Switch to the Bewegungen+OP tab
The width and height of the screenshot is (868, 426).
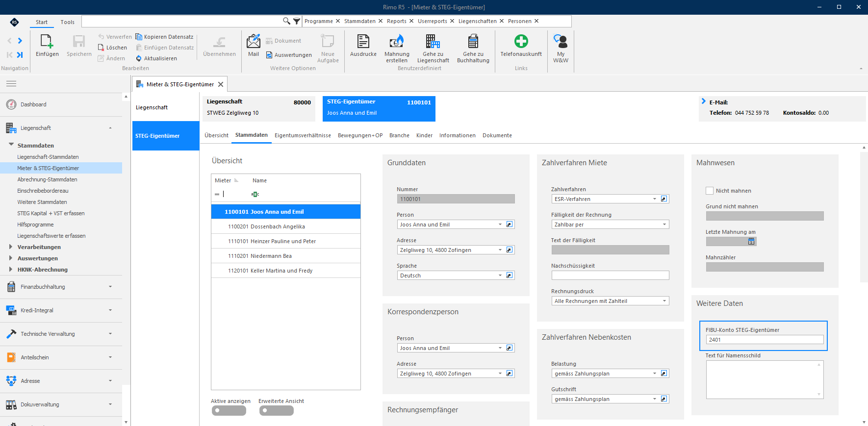click(x=360, y=135)
